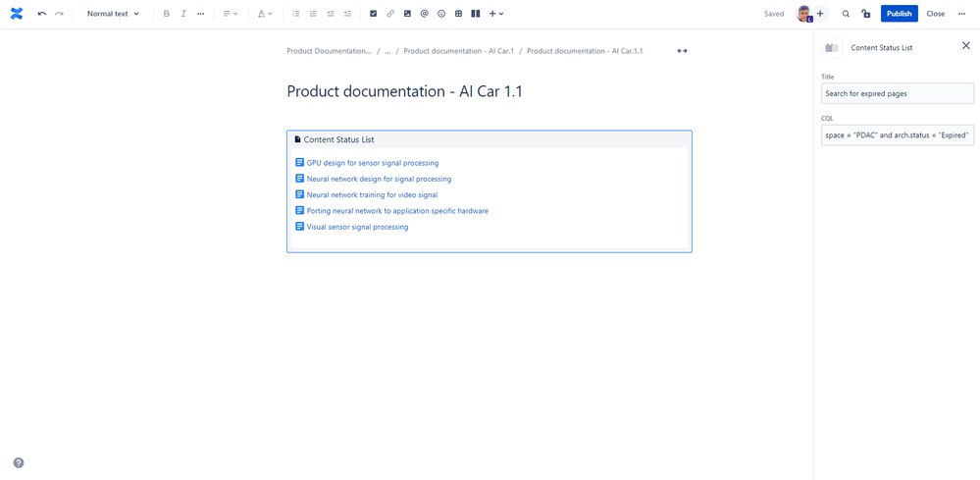Close the editor

coord(936,14)
